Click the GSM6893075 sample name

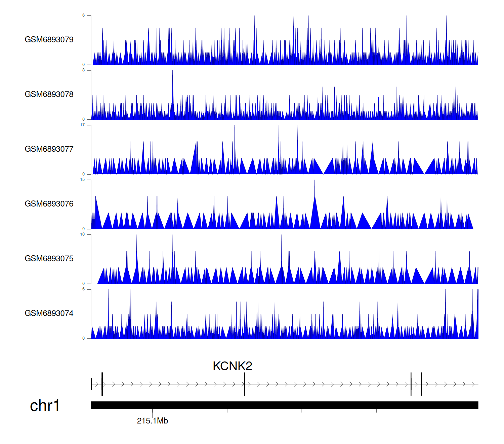click(x=49, y=259)
